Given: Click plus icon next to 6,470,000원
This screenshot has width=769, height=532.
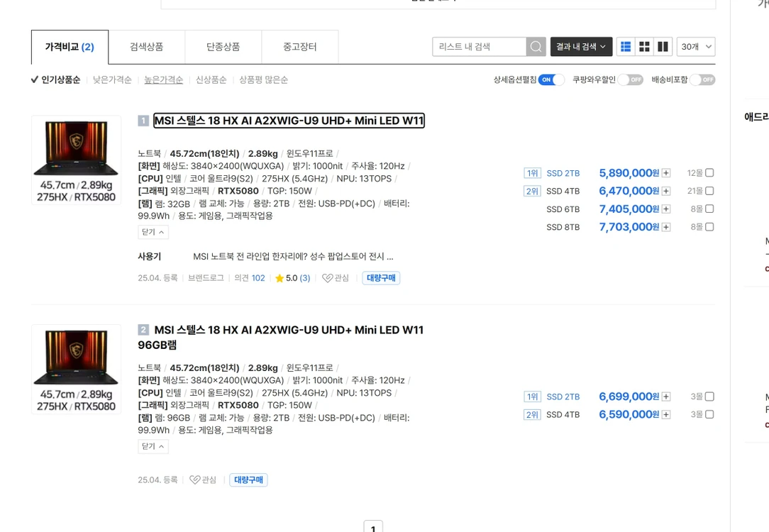Looking at the screenshot, I should pyautogui.click(x=666, y=192).
